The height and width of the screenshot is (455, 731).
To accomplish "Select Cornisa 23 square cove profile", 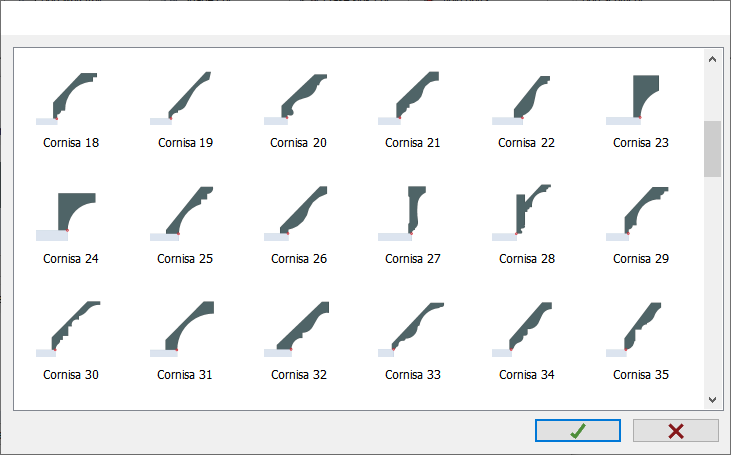I will pyautogui.click(x=641, y=98).
